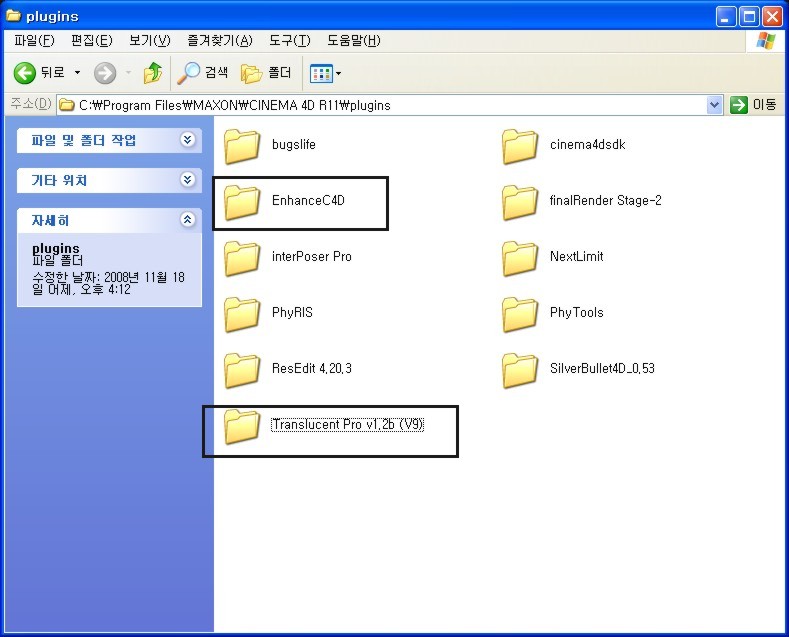Image resolution: width=789 pixels, height=637 pixels.
Task: Click the SilverBullet4D_0.53 name text
Action: (x=602, y=368)
